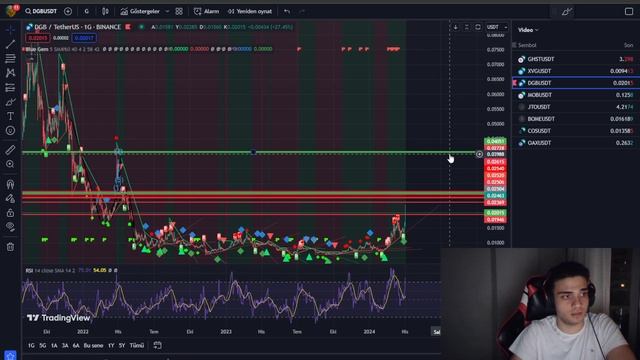This screenshot has height=360, width=640.
Task: Select MOBUSDT in the watchlist
Action: point(576,95)
